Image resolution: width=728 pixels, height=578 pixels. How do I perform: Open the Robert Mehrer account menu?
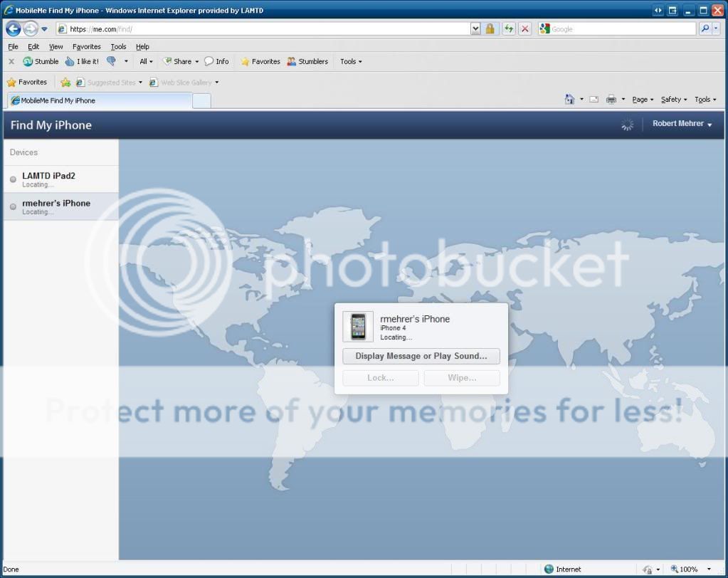tap(682, 123)
